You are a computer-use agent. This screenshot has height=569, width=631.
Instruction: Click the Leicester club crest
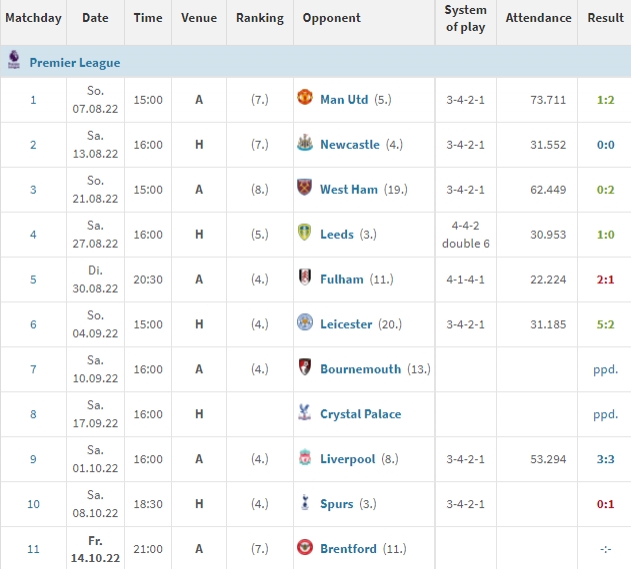(x=305, y=322)
